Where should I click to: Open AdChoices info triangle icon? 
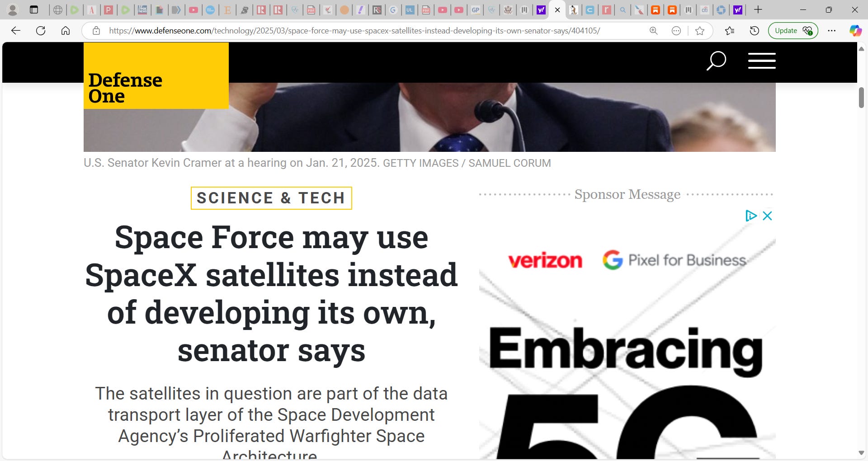[751, 216]
